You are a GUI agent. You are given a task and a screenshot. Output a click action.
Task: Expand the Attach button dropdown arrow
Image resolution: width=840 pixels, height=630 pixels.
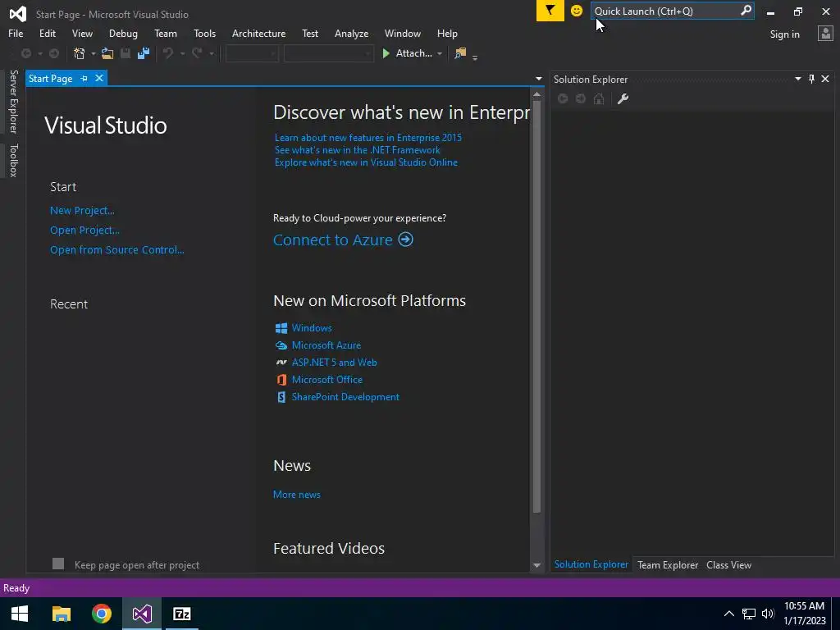click(x=440, y=53)
